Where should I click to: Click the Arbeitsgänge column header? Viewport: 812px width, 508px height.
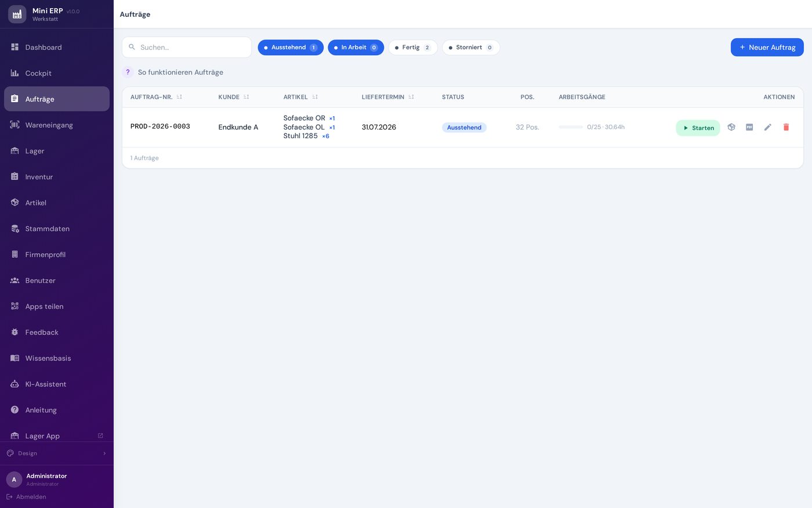click(582, 97)
